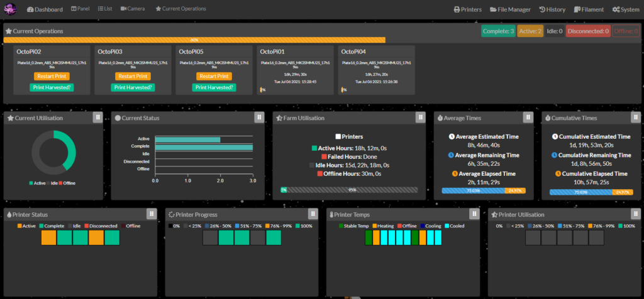Click the first dark green square in Printer Temps

pyautogui.click(x=369, y=237)
